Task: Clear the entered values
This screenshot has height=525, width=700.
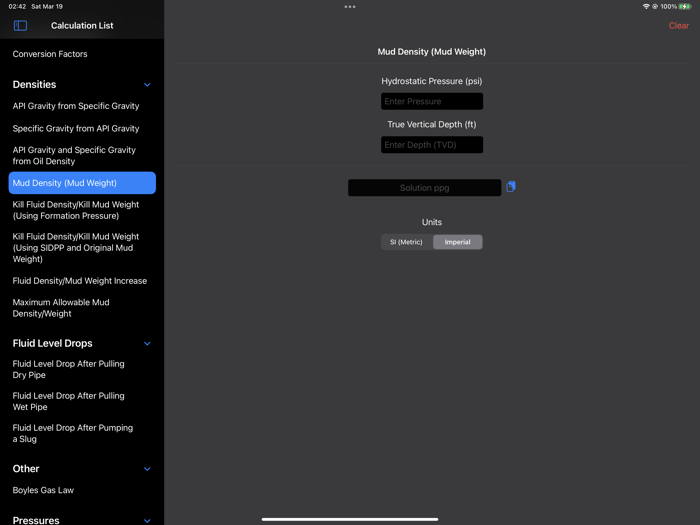Action: click(x=679, y=26)
